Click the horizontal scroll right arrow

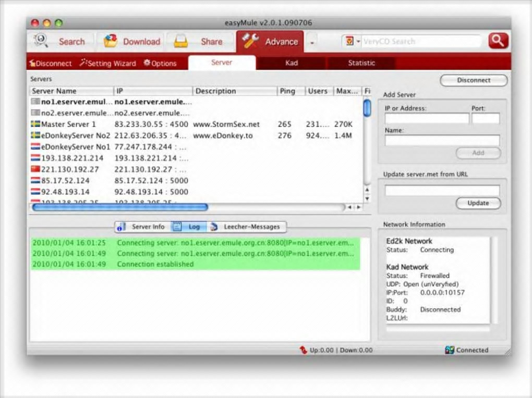pyautogui.click(x=358, y=207)
